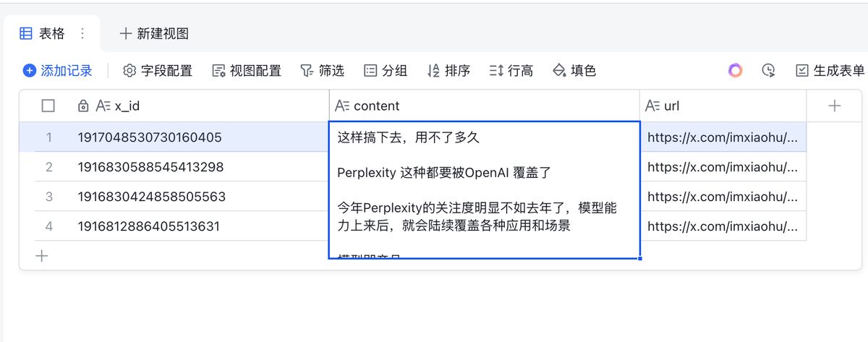Viewport: 868px width, 342px height.
Task: Click the 添加记录 add record button
Action: [x=58, y=71]
